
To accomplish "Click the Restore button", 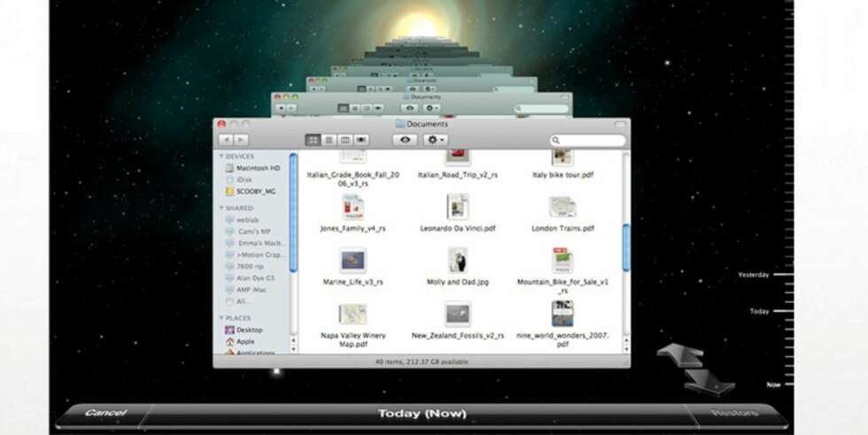I will [734, 413].
